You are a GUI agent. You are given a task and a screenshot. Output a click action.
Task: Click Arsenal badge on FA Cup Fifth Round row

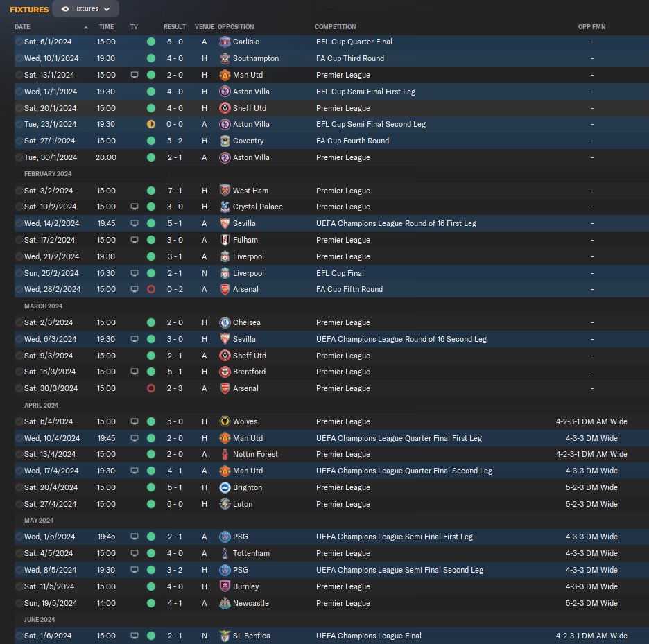pyautogui.click(x=225, y=289)
